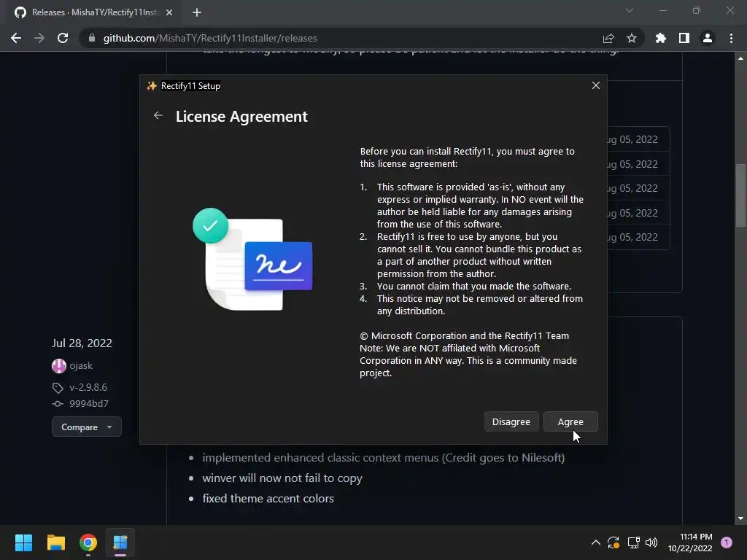Click the scrollbar up arrow
This screenshot has width=747, height=560.
(740, 58)
